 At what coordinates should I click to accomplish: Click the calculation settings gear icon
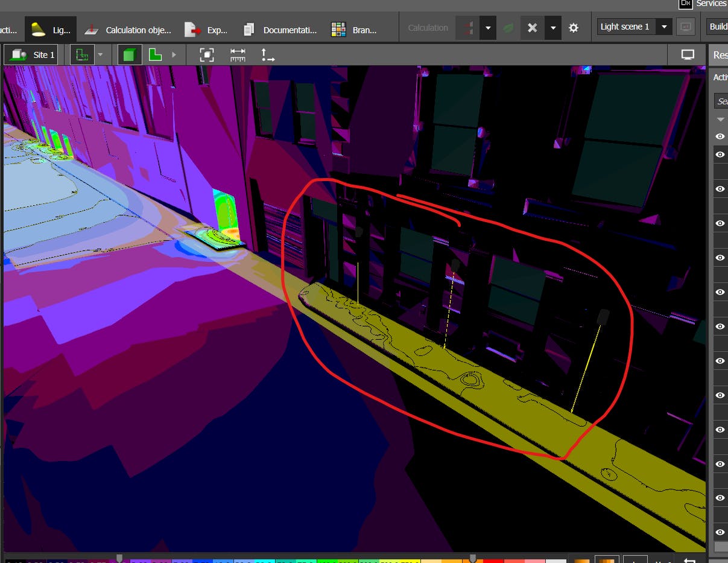click(573, 28)
